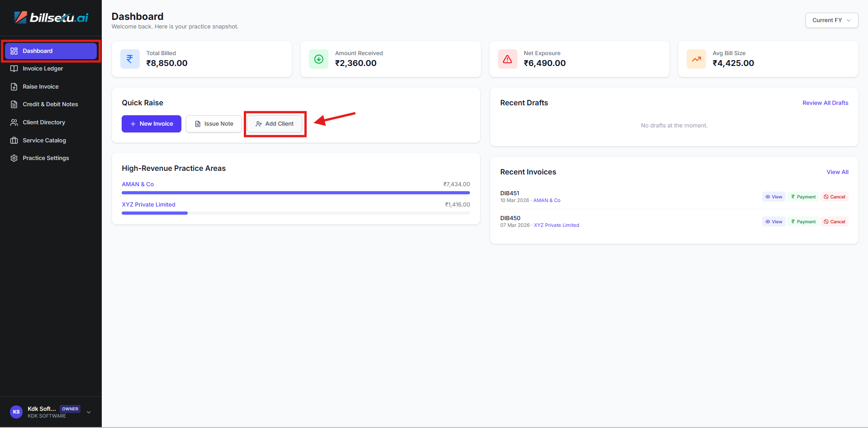The height and width of the screenshot is (428, 868).
Task: Click the Issue Note button
Action: coord(214,124)
